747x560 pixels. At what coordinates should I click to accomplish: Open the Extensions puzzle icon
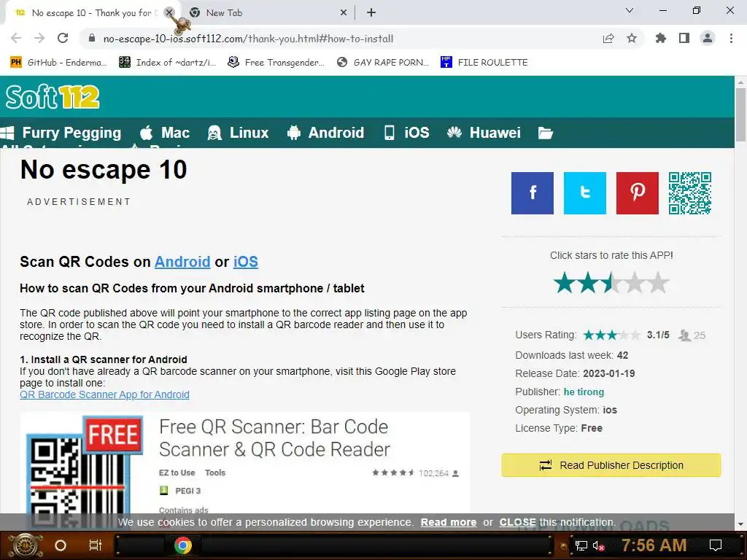(x=660, y=39)
